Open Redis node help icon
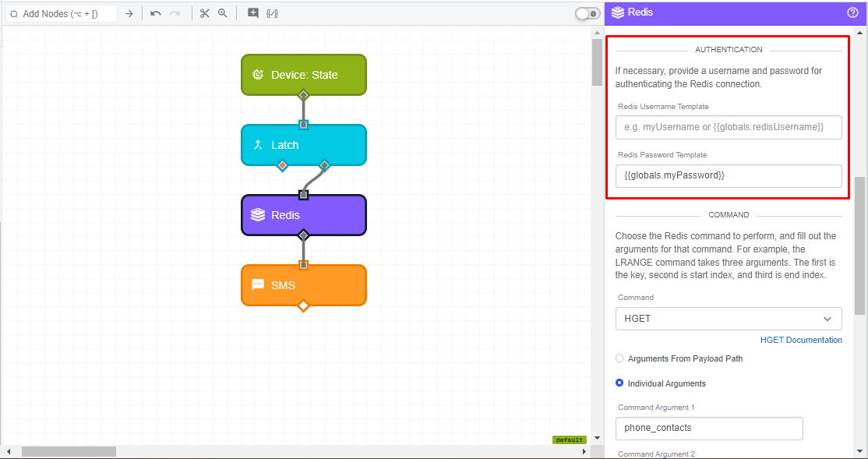The width and height of the screenshot is (868, 459). coord(852,12)
